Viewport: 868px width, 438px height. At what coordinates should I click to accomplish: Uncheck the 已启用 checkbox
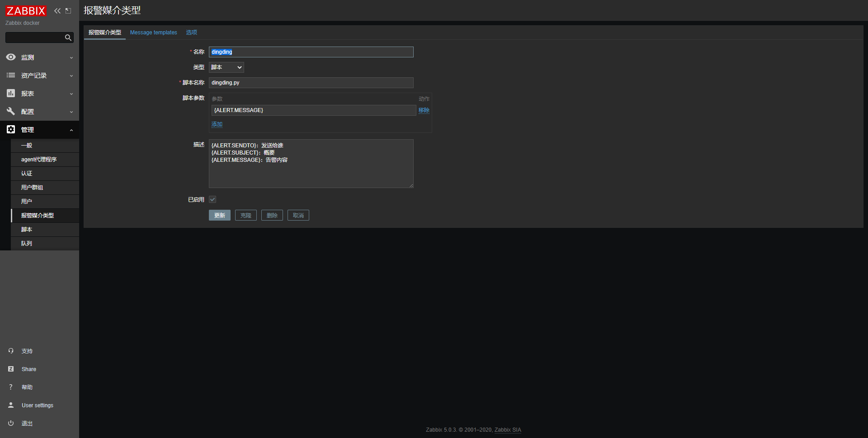click(212, 199)
